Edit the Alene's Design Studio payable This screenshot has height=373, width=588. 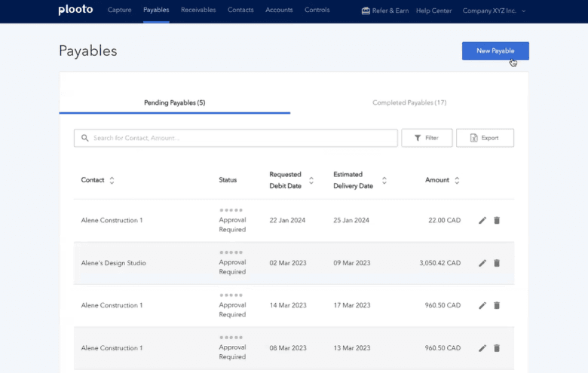[x=482, y=263]
